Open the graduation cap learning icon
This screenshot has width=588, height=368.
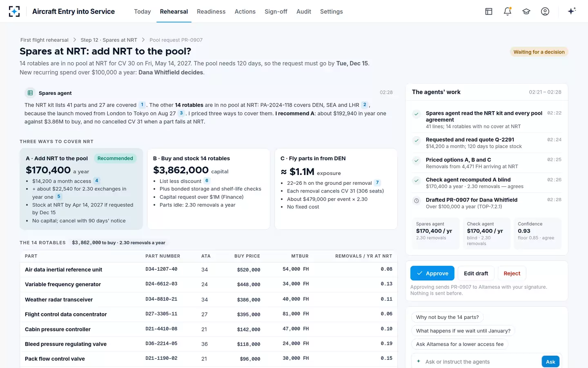(526, 11)
